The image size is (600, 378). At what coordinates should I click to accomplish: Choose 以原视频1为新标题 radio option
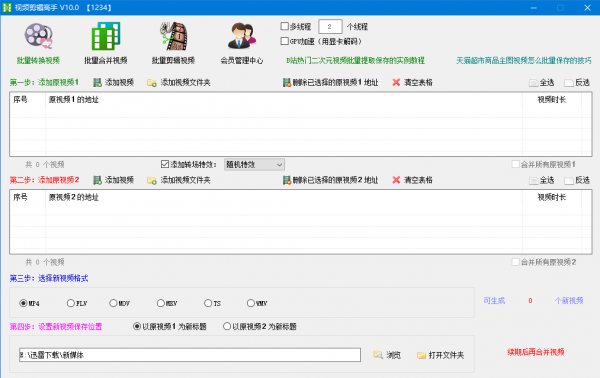[137, 326]
